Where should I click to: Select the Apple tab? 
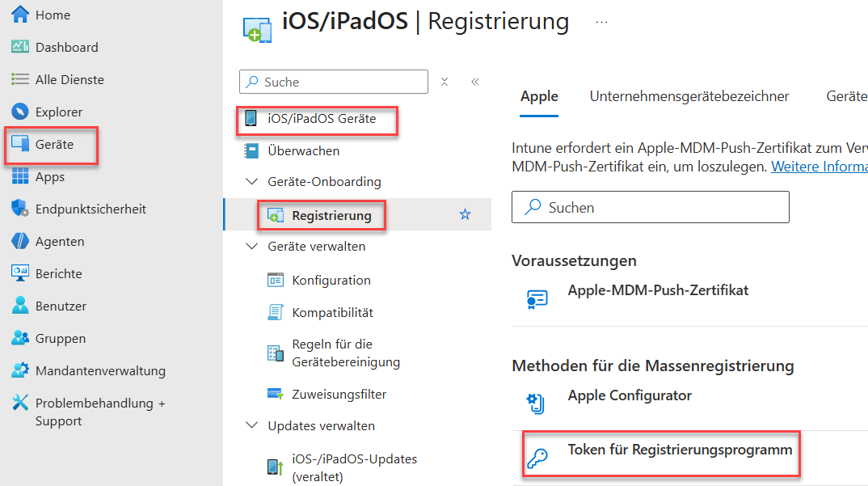[539, 96]
